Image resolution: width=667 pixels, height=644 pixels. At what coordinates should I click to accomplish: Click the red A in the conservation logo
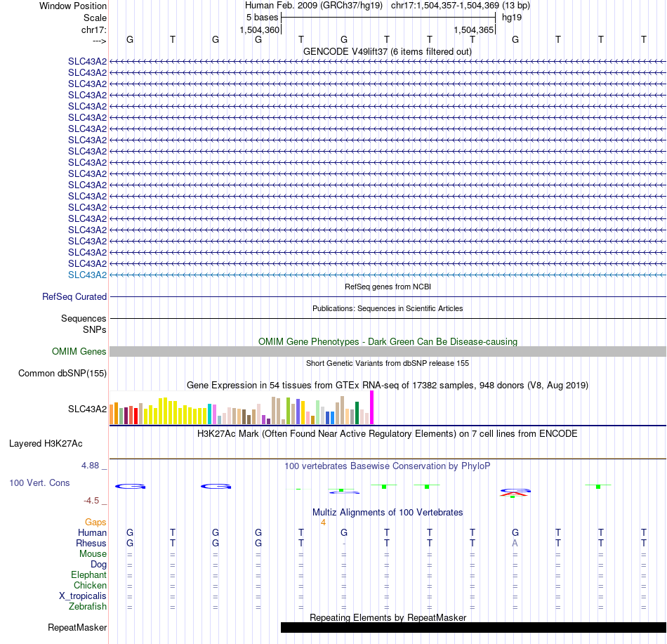(515, 494)
